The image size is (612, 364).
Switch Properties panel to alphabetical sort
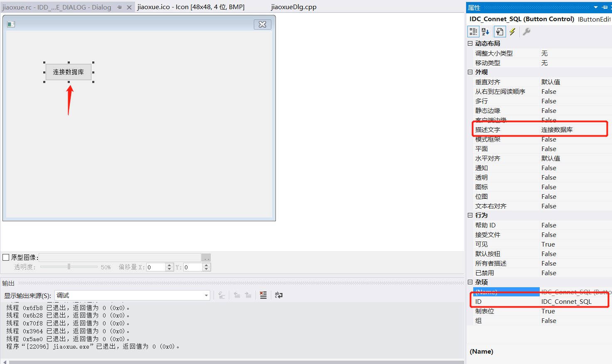[x=485, y=31]
